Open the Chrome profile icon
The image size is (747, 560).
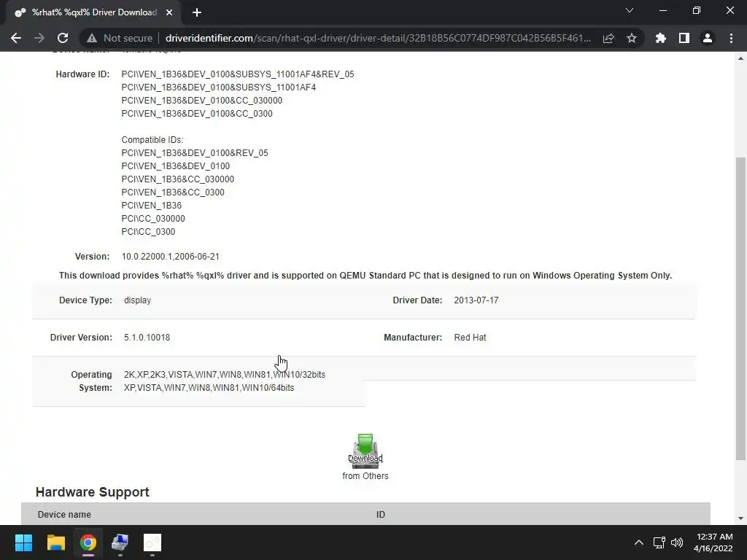coord(708,38)
